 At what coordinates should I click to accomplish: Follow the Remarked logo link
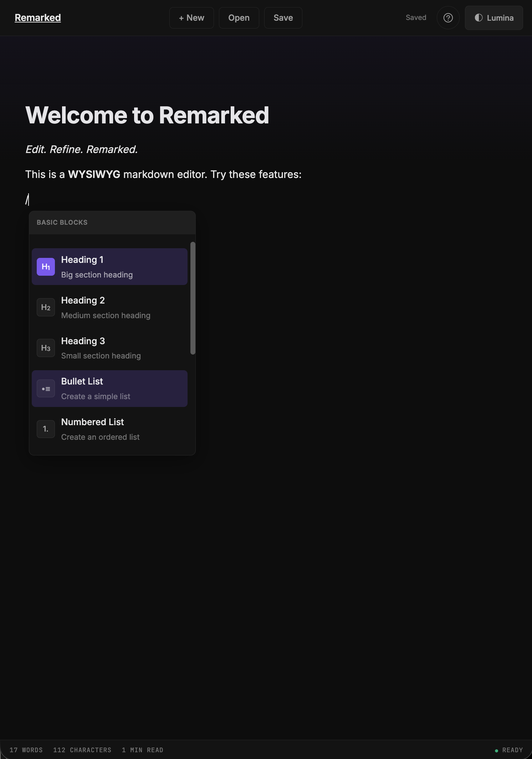(38, 18)
